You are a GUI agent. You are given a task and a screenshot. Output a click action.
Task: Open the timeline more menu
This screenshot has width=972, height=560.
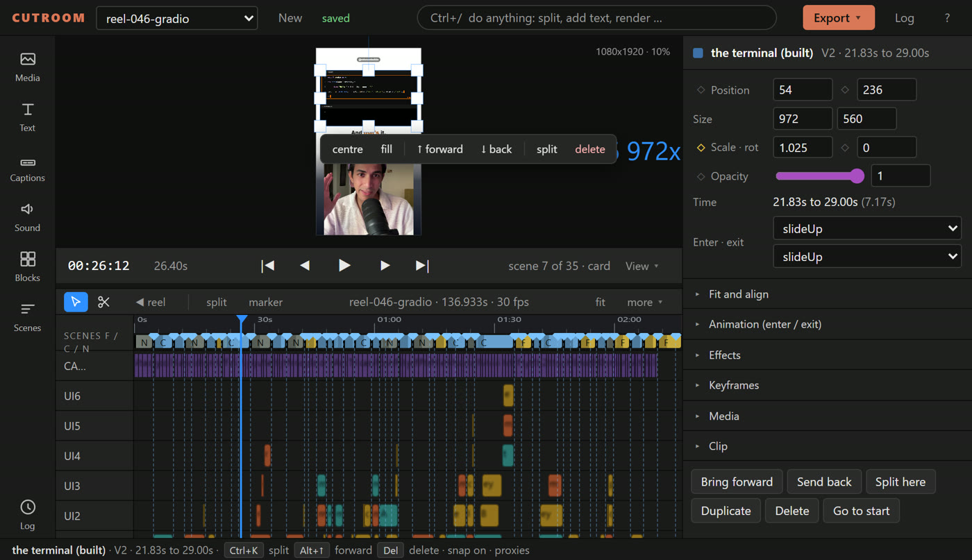click(x=645, y=302)
